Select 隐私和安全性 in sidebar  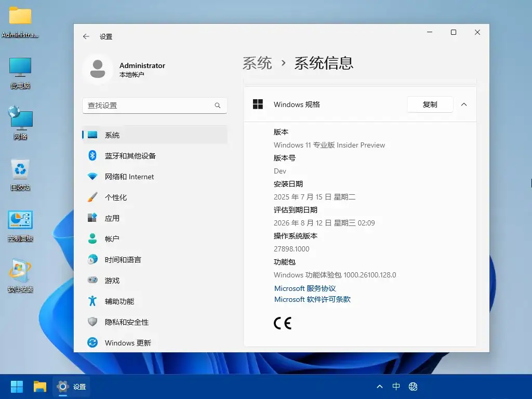[155, 322]
